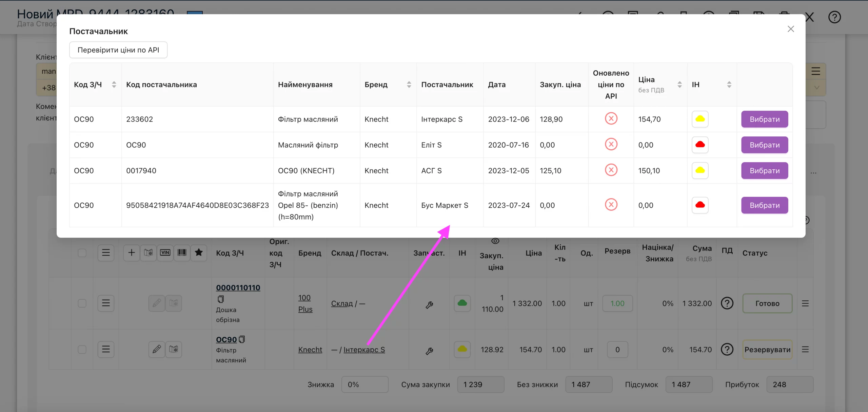
Task: Toggle the select-all checkbox in table header
Action: click(x=82, y=253)
